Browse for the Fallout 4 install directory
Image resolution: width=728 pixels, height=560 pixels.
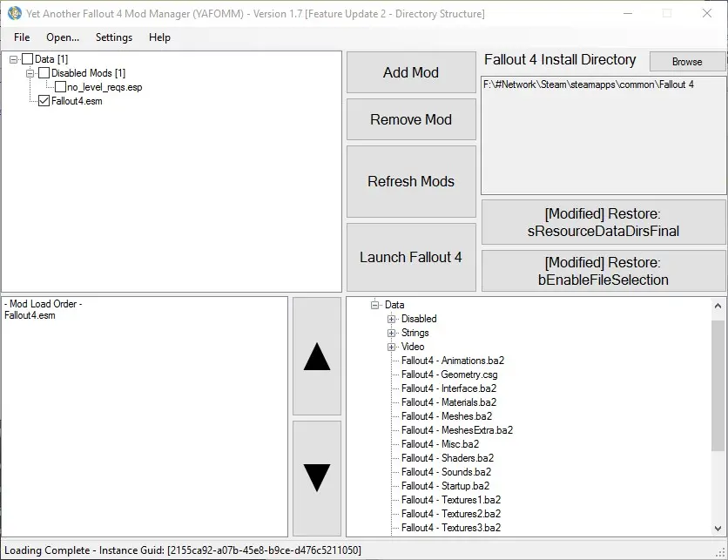coord(687,61)
